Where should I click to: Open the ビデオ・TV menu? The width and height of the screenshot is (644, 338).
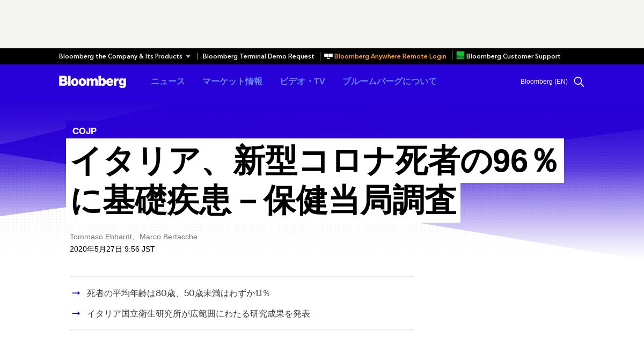click(302, 82)
